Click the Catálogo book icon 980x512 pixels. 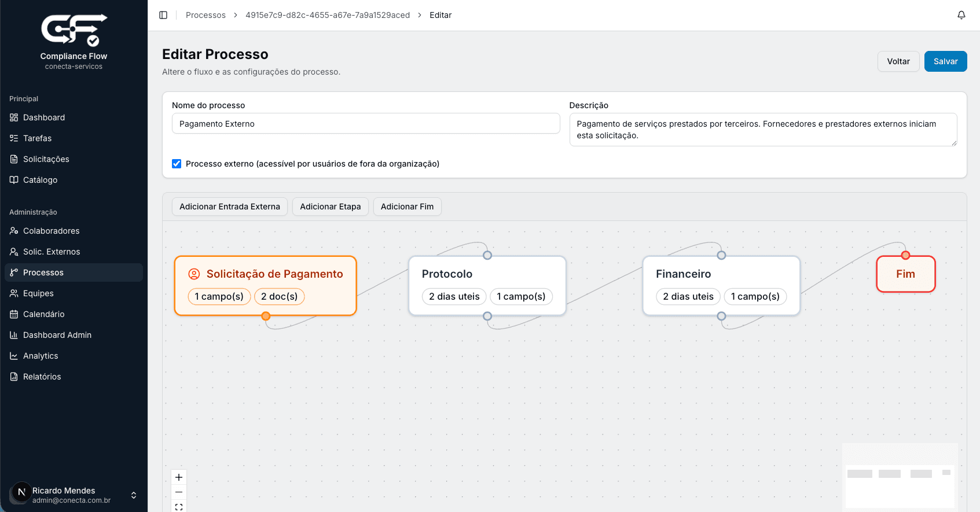point(14,180)
